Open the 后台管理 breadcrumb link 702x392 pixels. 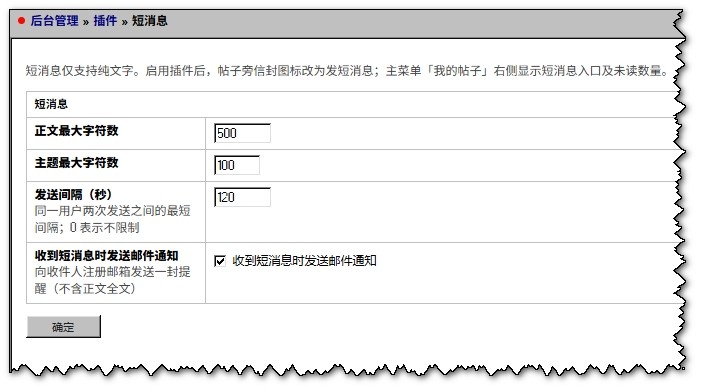(55, 21)
